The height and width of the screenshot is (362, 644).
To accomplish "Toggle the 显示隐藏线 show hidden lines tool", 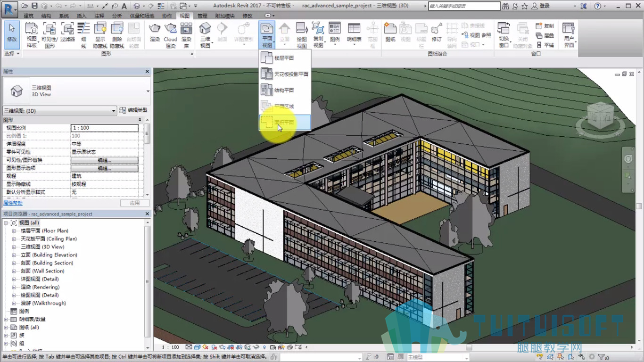I will (x=100, y=35).
